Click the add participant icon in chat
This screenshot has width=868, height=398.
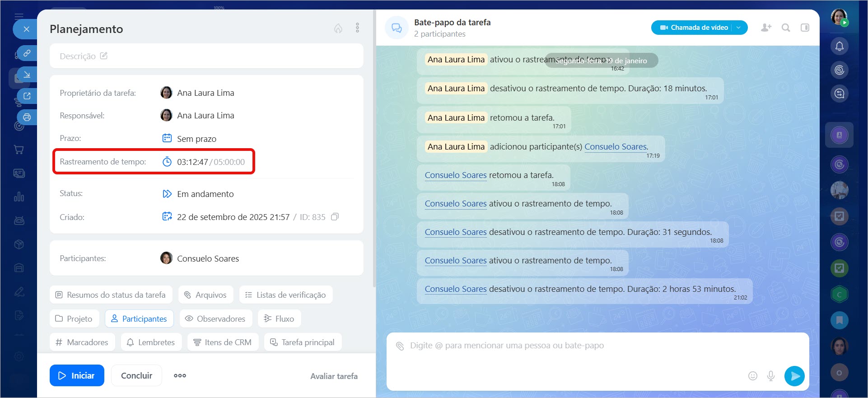coord(766,28)
